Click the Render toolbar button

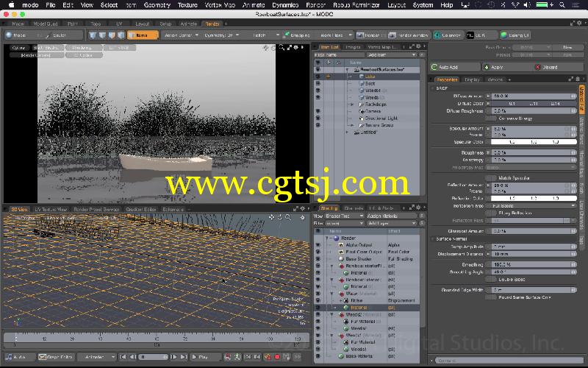370,35
